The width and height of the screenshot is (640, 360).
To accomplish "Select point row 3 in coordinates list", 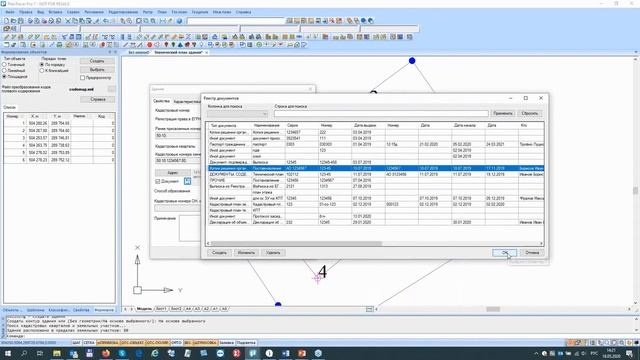I will pos(59,138).
